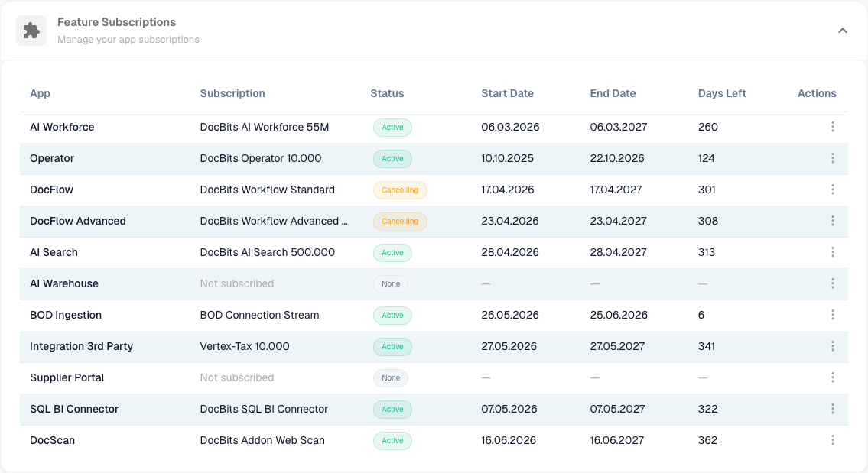Click Cancelling badge in DocFlow Advanced row
Viewport: 868px width, 473px height.
click(400, 222)
